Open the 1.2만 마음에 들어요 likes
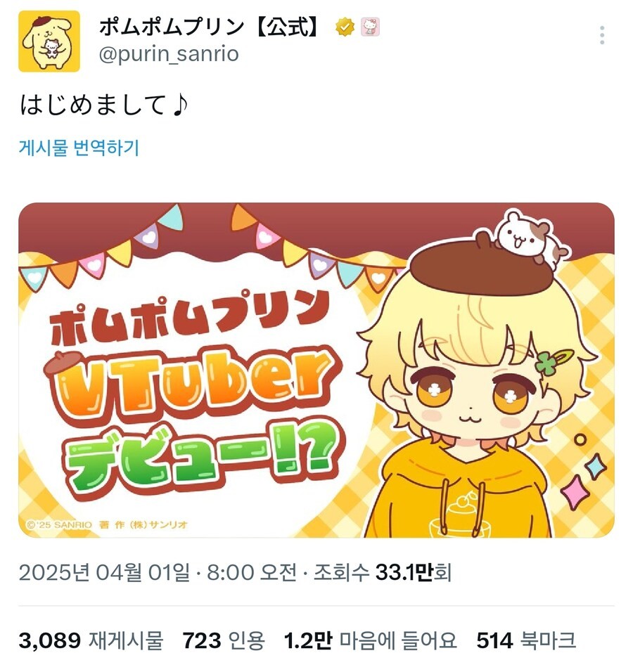The image size is (633, 672). pos(370,640)
